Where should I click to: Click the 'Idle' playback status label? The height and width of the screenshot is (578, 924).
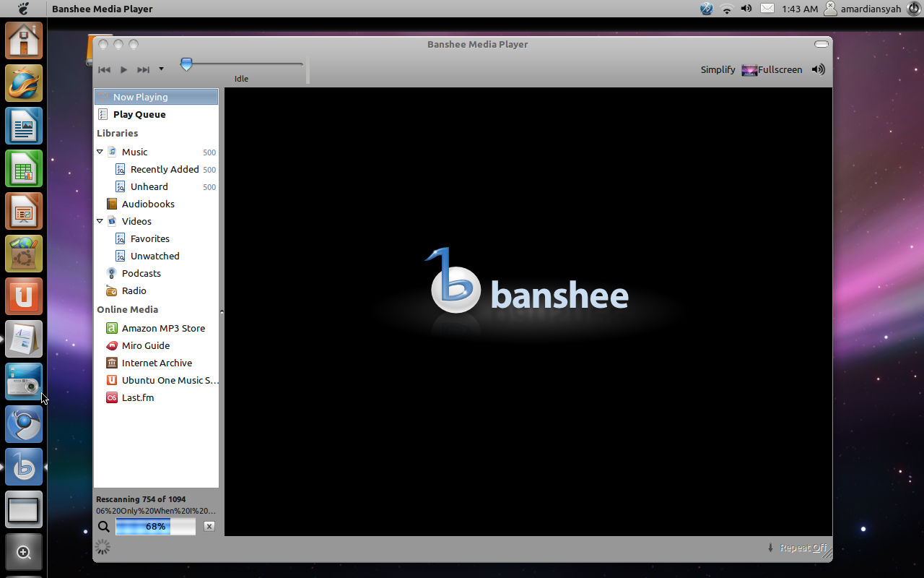[241, 79]
